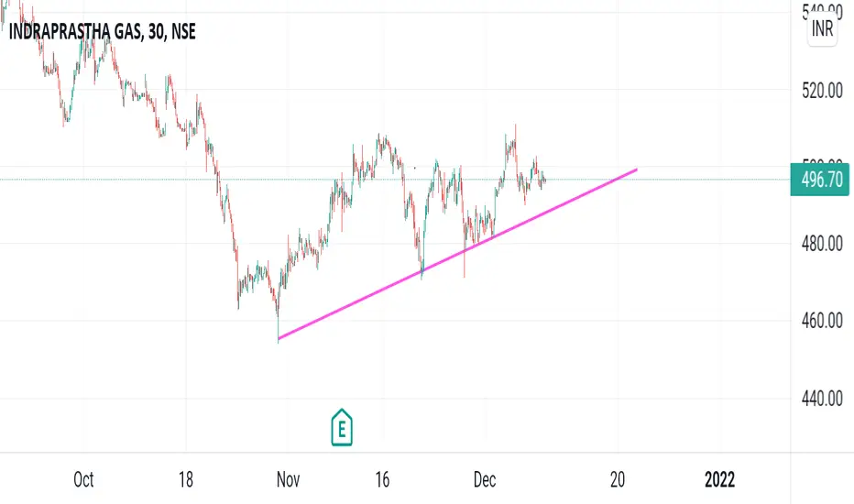This screenshot has height=504, width=854.
Task: Click the 460.00 price axis label
Action: click(822, 321)
